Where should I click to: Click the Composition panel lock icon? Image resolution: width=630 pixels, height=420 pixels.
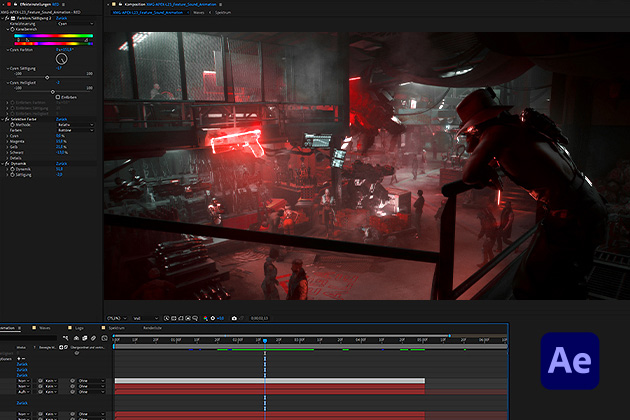pos(120,4)
